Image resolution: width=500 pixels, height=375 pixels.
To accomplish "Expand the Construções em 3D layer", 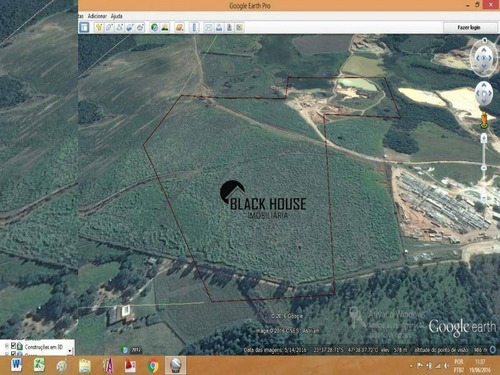I will coord(6,346).
